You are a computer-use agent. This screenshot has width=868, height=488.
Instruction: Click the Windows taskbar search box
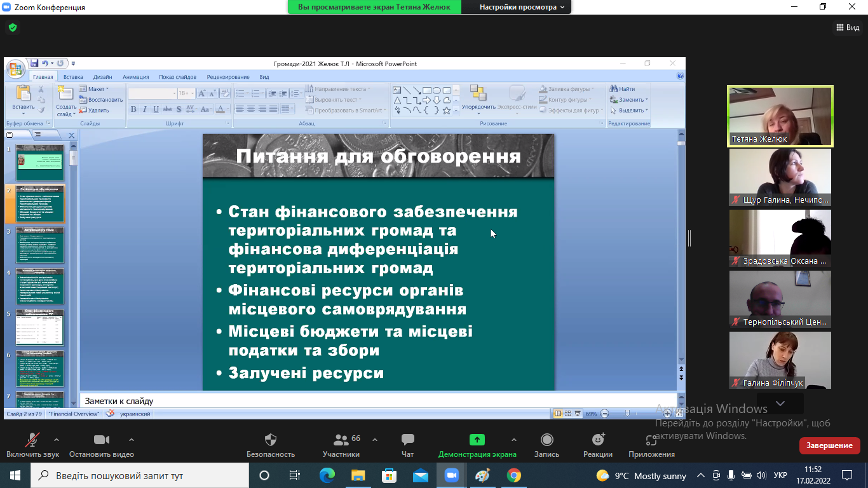click(140, 475)
